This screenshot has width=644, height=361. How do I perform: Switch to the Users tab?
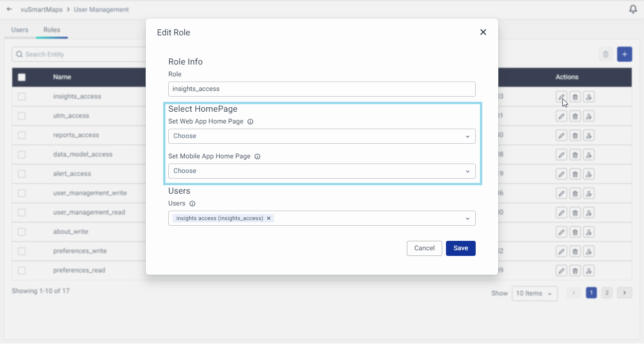[20, 30]
